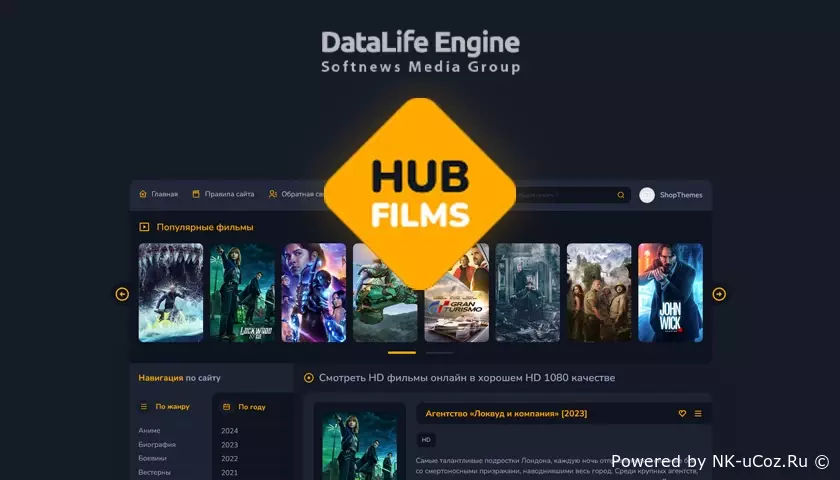The width and height of the screenshot is (840, 480).
Task: Open the blue armored hero poster
Action: tap(313, 292)
